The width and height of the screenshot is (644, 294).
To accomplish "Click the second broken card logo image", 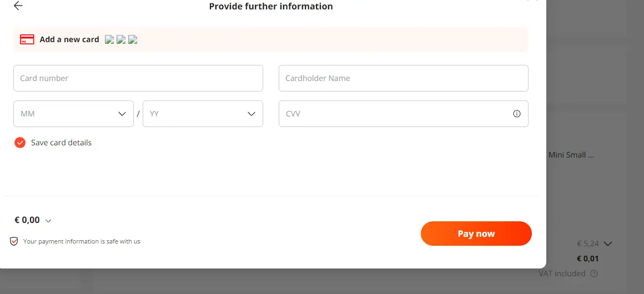I will (x=121, y=39).
